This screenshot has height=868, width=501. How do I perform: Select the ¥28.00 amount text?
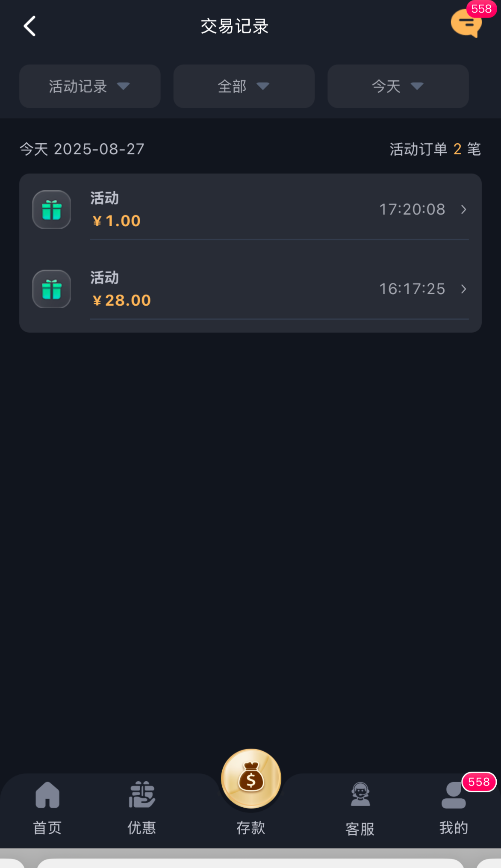pos(122,301)
